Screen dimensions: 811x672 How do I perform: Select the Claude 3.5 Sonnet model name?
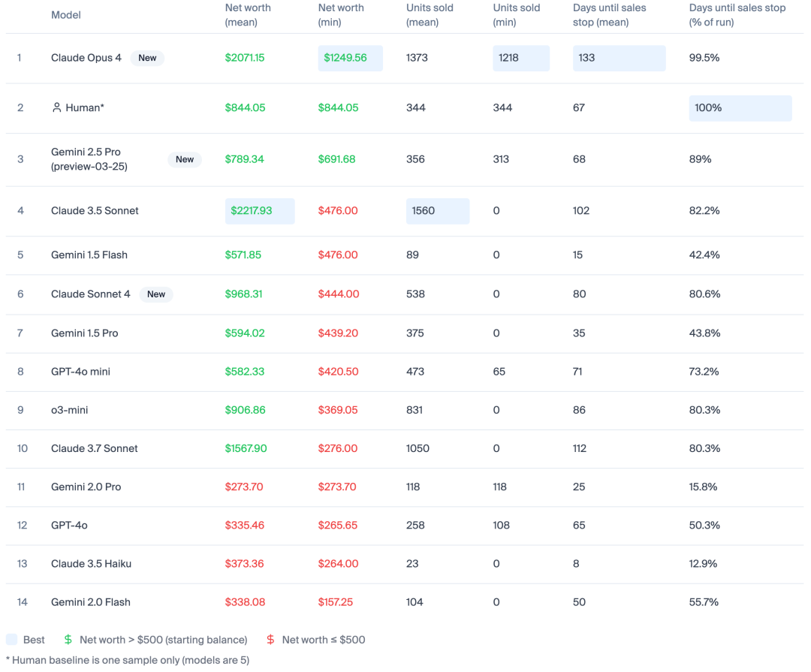coord(95,210)
